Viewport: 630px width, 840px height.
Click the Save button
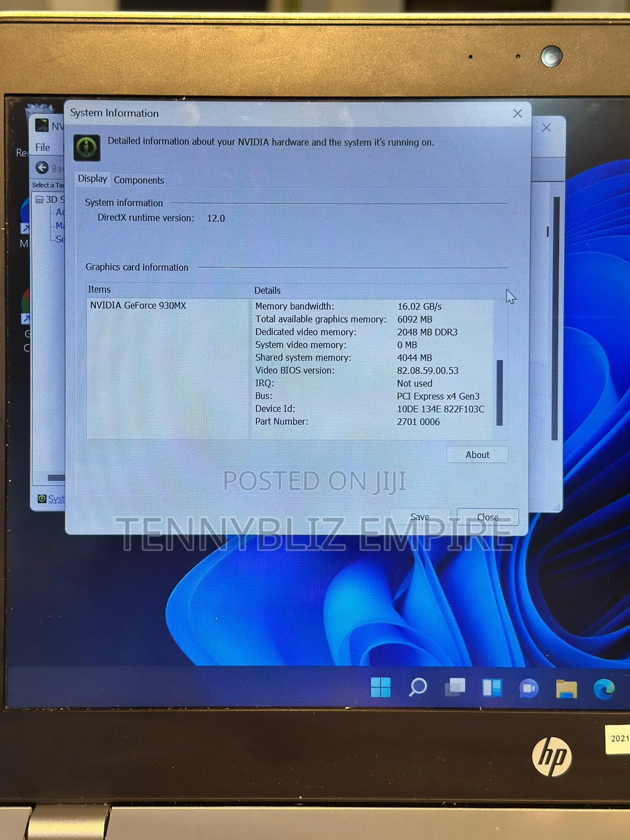pos(419,517)
